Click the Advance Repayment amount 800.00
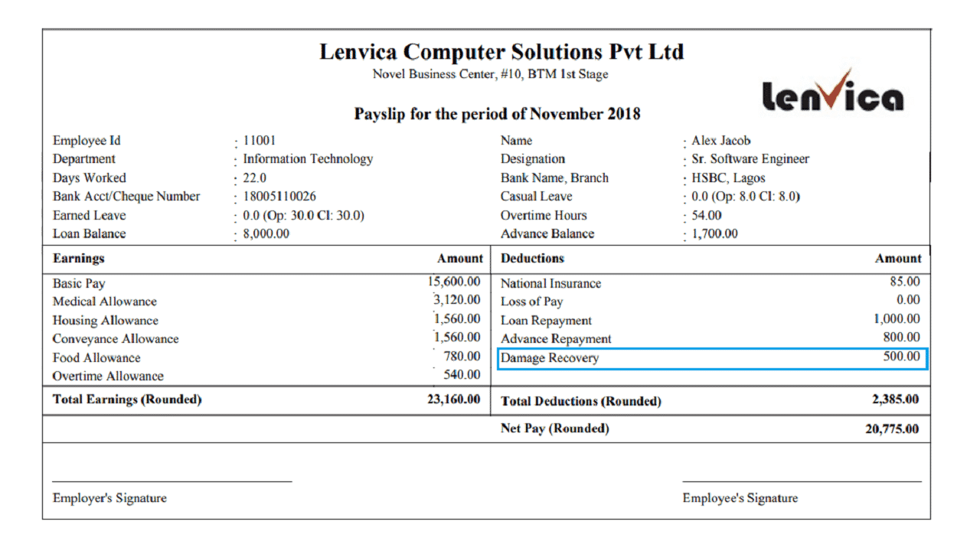The image size is (980, 551). (x=902, y=337)
